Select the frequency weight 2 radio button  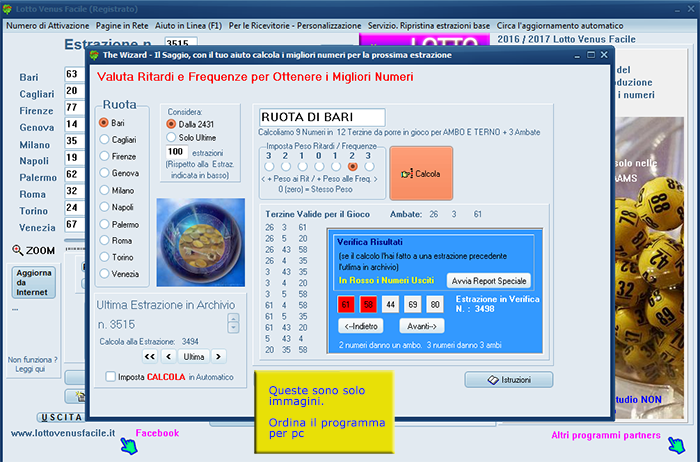[353, 166]
